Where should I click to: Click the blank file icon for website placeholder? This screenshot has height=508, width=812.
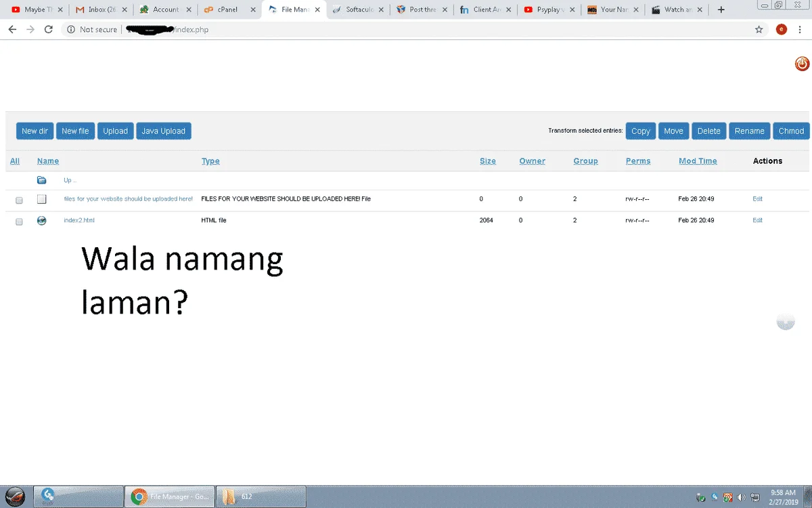coord(41,199)
